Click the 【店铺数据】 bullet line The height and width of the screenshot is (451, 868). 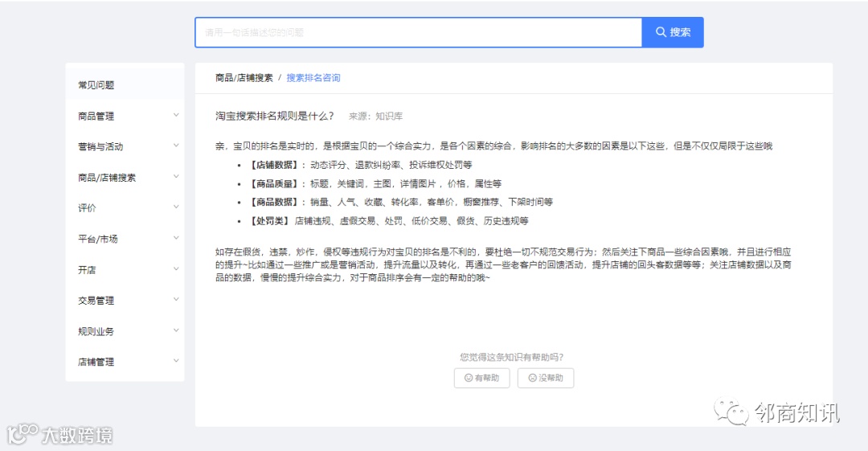point(359,165)
